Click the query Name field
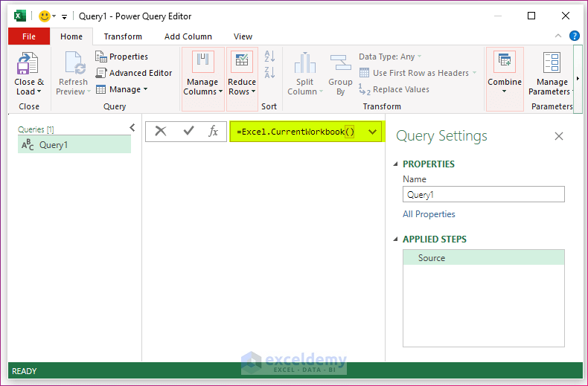 tap(483, 195)
